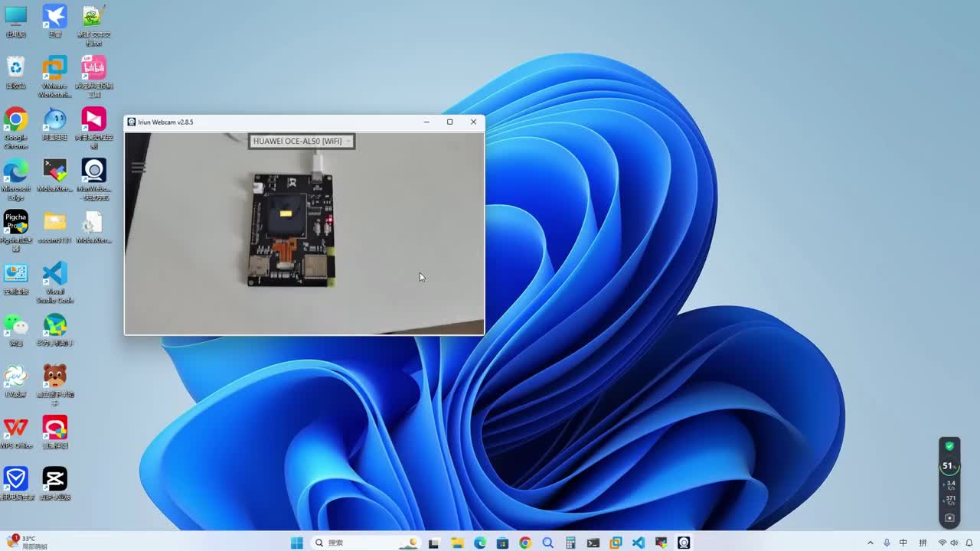Switch to Iriun Webcam on the taskbar

[x=684, y=543]
